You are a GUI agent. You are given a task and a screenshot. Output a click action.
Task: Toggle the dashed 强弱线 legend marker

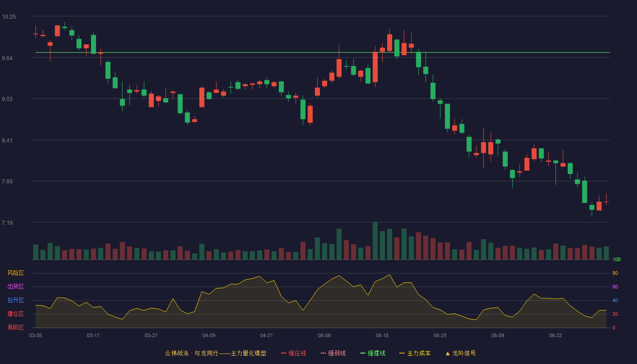click(x=323, y=353)
